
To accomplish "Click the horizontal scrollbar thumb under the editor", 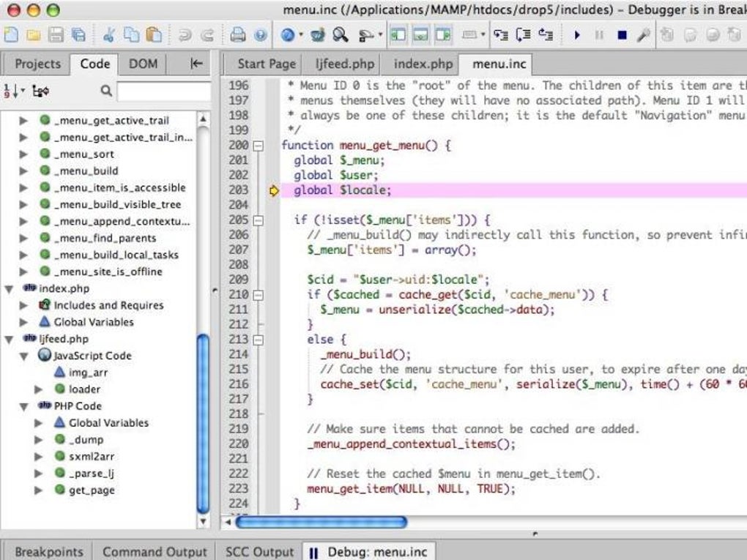I will 321,522.
